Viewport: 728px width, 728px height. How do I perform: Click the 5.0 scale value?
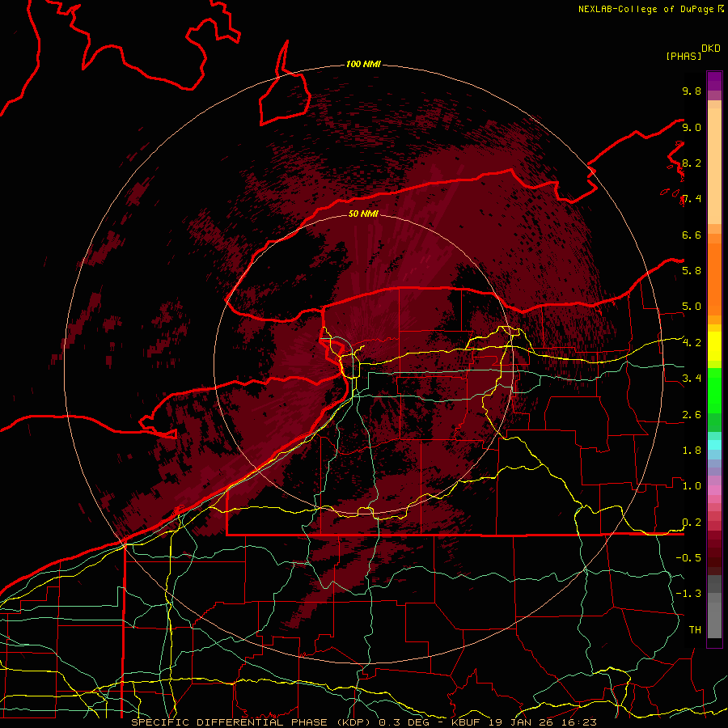point(692,307)
